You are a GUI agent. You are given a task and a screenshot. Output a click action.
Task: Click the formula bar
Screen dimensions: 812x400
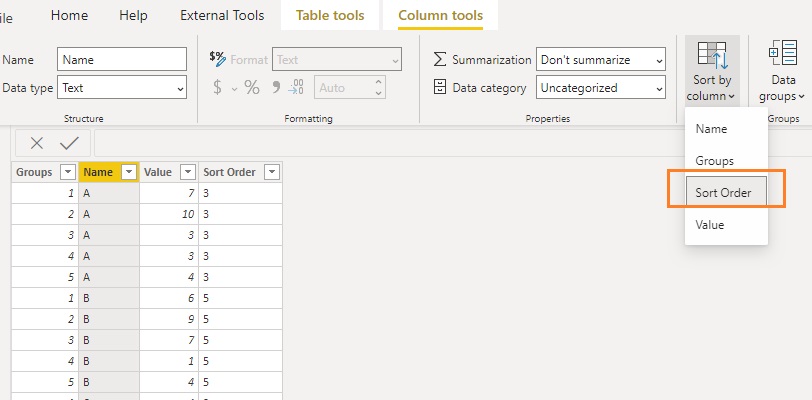click(x=451, y=143)
